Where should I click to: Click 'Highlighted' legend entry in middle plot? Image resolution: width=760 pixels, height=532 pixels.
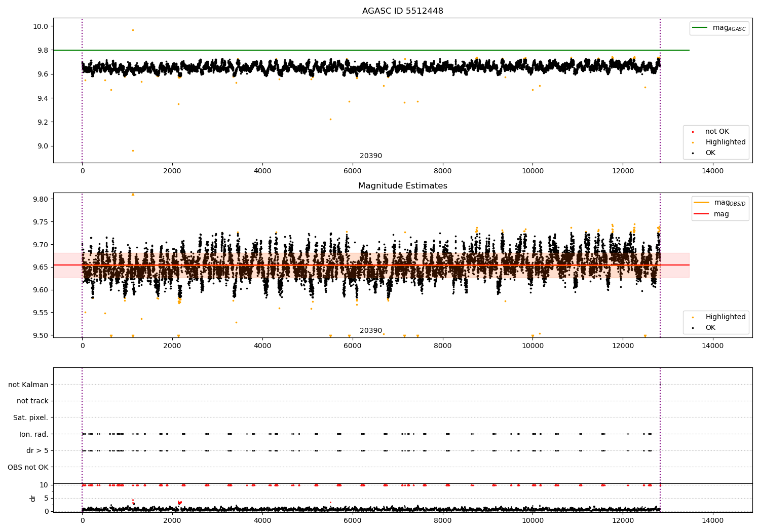pyautogui.click(x=725, y=317)
